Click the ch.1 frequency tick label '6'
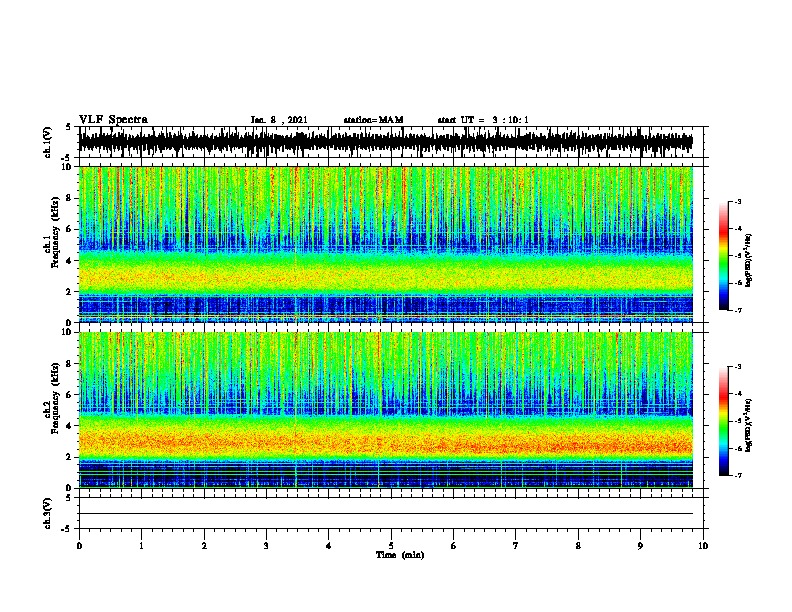This screenshot has height=612, width=792. pyautogui.click(x=71, y=229)
